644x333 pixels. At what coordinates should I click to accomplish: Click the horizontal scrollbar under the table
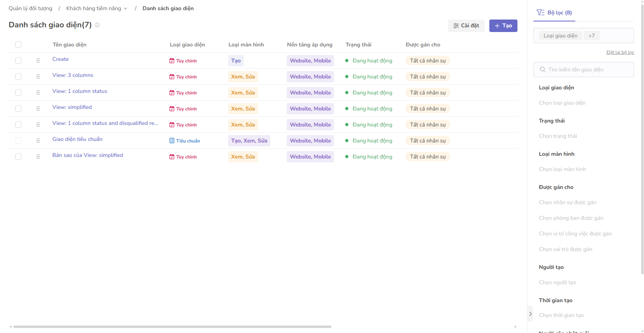coord(172,327)
